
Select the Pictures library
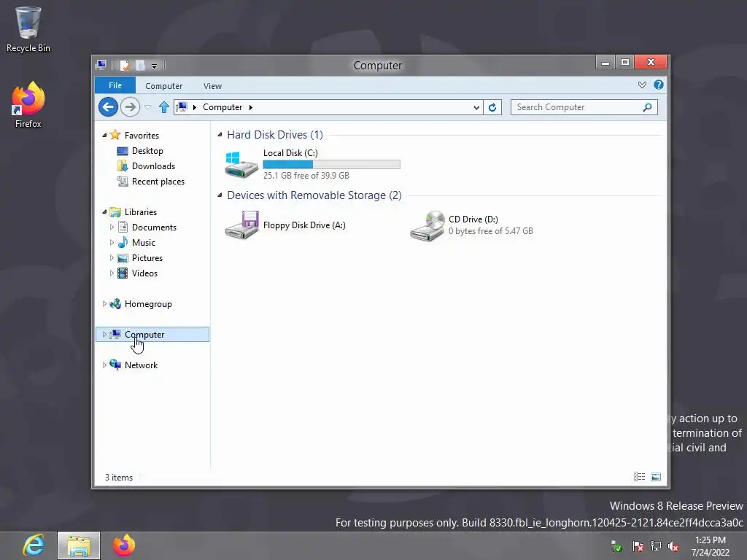pyautogui.click(x=147, y=257)
